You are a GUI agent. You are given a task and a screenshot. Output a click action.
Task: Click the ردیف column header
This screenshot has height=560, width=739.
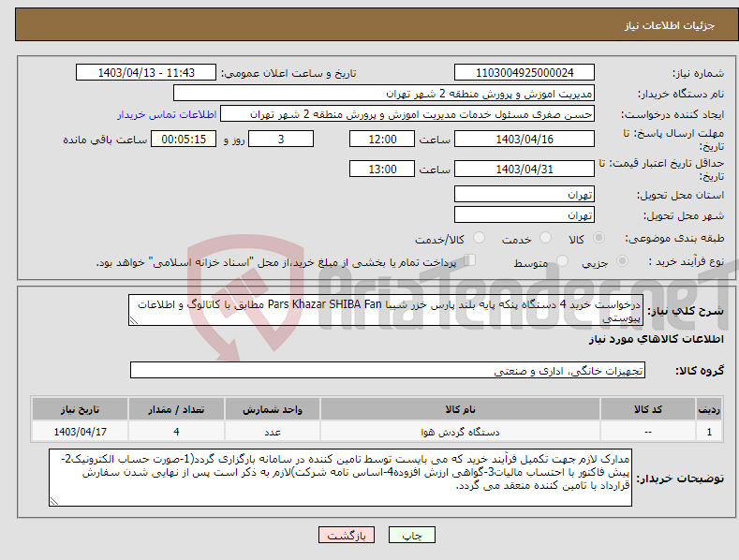709,409
